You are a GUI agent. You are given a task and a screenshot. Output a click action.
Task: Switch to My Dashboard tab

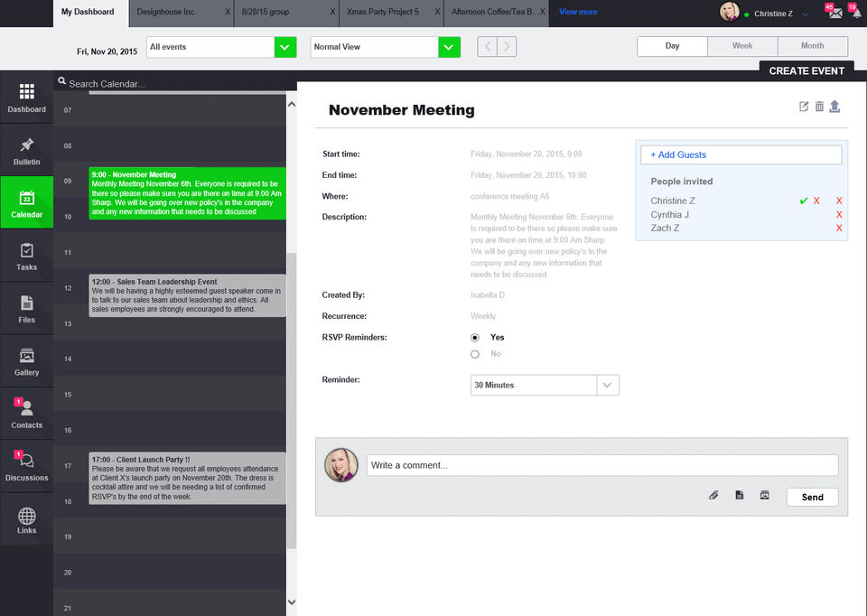pyautogui.click(x=90, y=14)
